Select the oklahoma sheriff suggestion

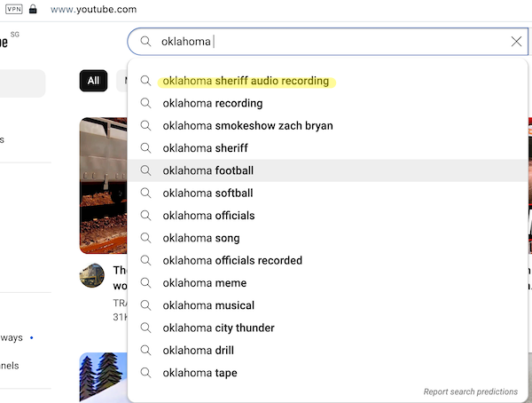[327, 148]
